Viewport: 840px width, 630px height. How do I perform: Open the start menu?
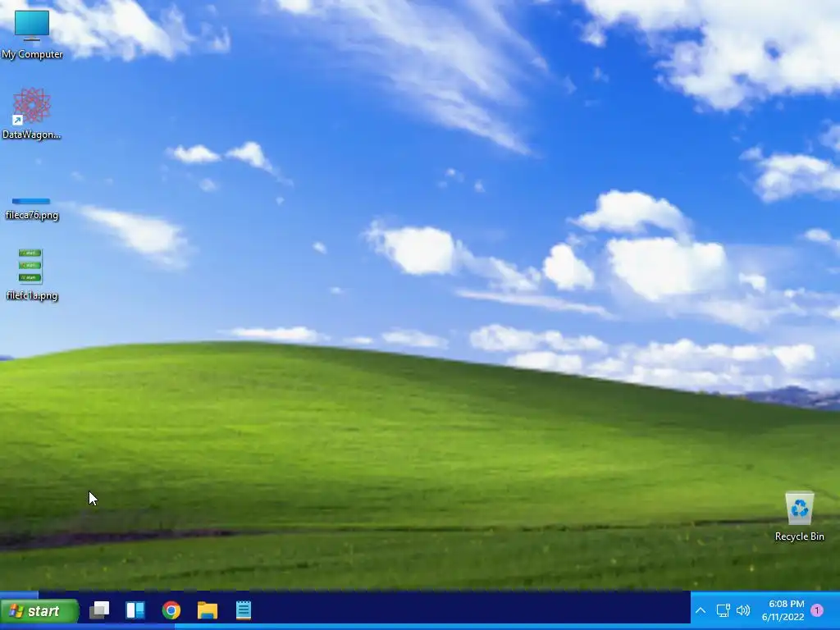(39, 610)
